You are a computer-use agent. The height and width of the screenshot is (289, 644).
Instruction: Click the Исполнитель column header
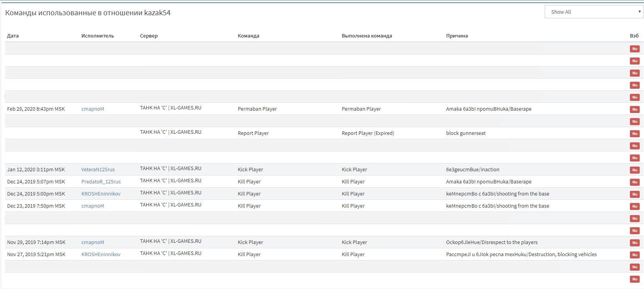(x=98, y=36)
